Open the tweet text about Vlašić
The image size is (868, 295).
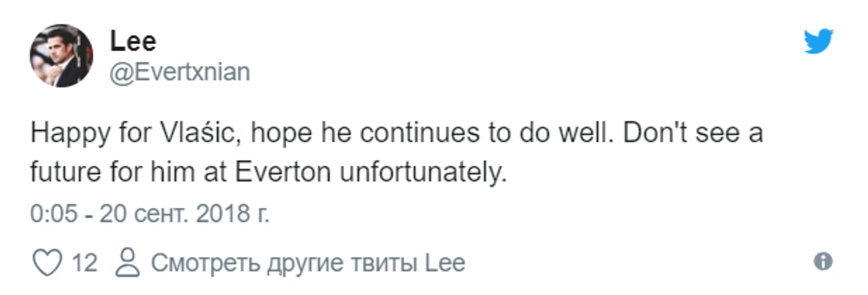click(397, 153)
